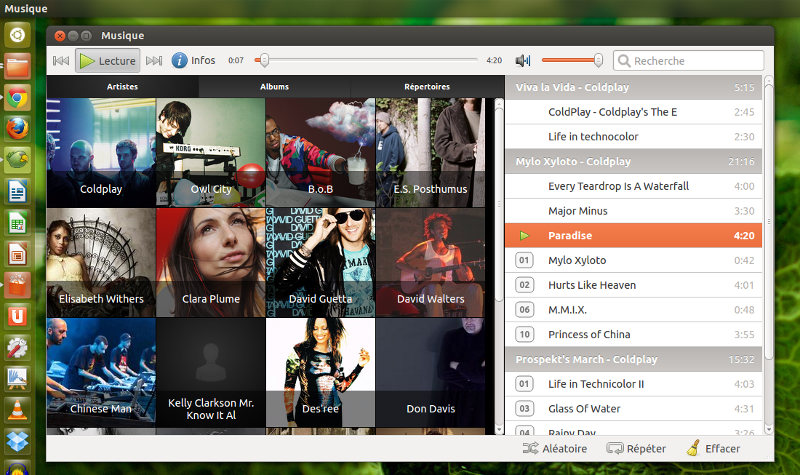
Task: Click the volume slider handle
Action: pos(598,60)
